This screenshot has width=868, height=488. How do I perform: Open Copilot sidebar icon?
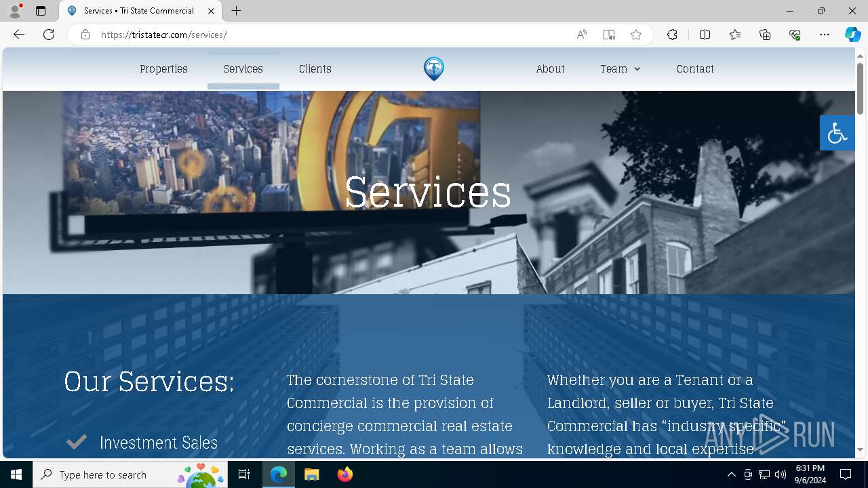[x=852, y=35]
